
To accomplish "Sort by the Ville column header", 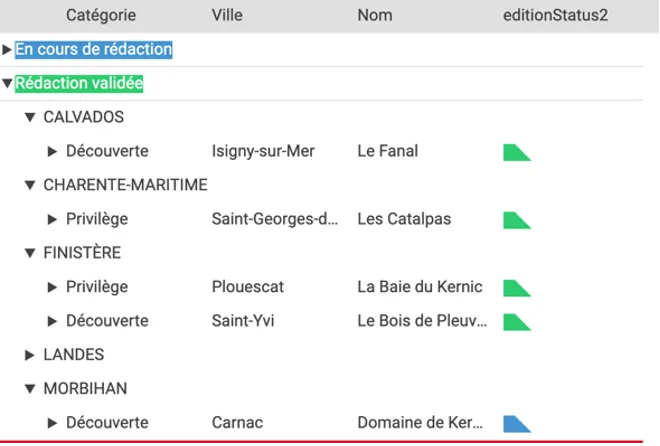I will (x=227, y=15).
